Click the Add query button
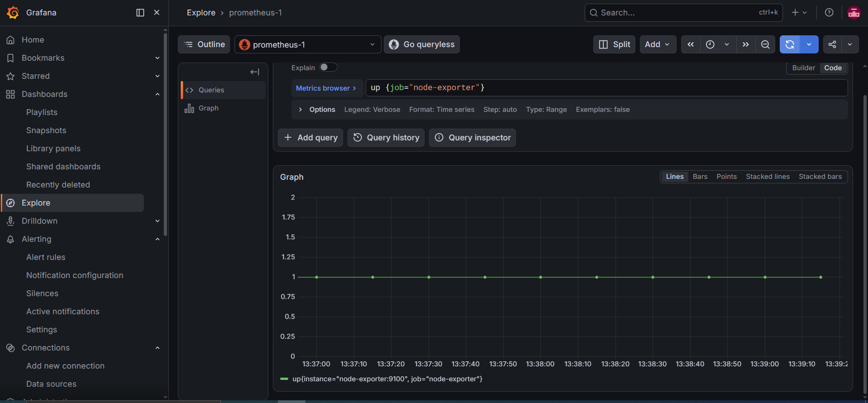Viewport: 868px width, 403px height. (310, 138)
